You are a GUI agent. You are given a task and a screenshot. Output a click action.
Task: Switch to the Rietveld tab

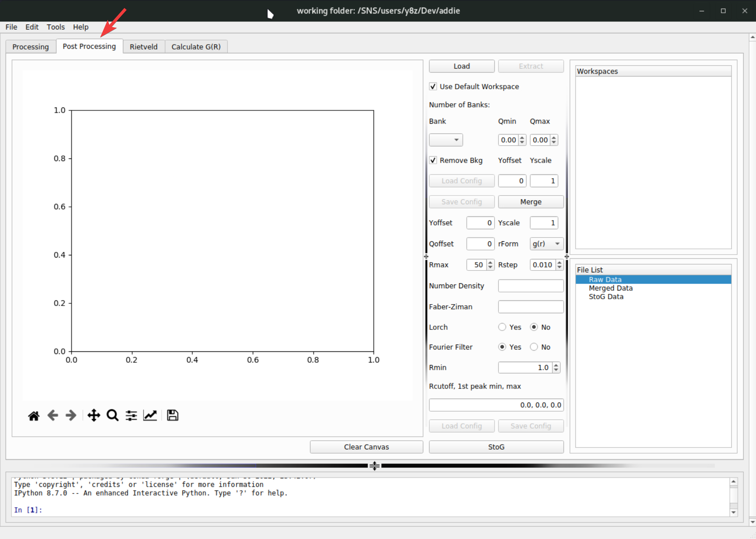(x=143, y=47)
